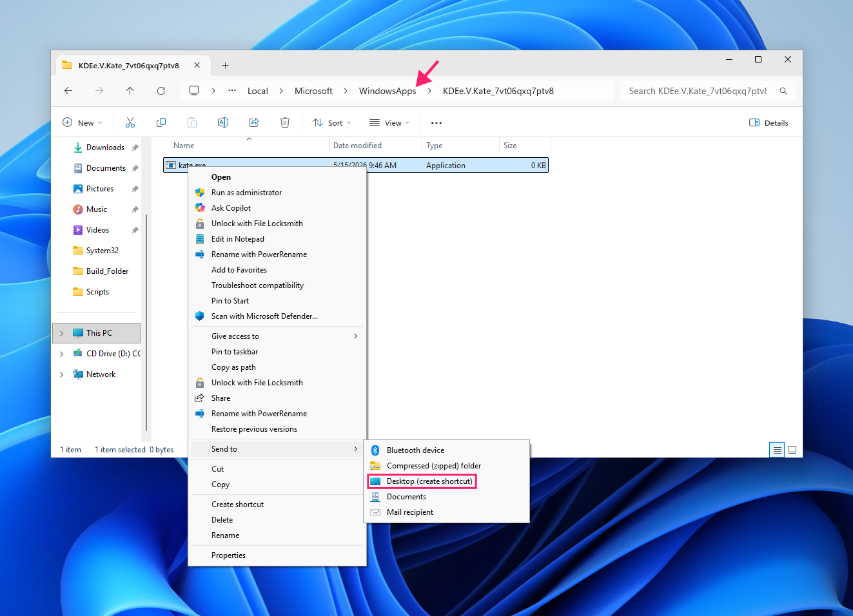Open Downloads in the sidebar

point(105,148)
